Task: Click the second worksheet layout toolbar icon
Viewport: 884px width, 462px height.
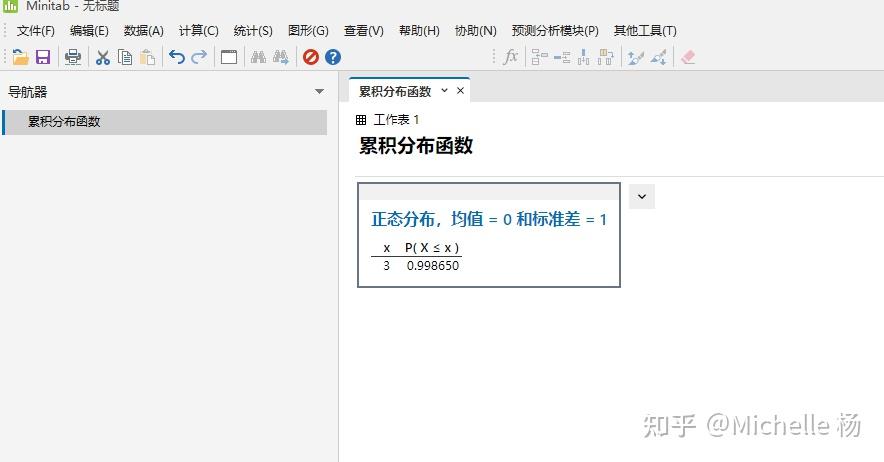Action: pos(562,57)
